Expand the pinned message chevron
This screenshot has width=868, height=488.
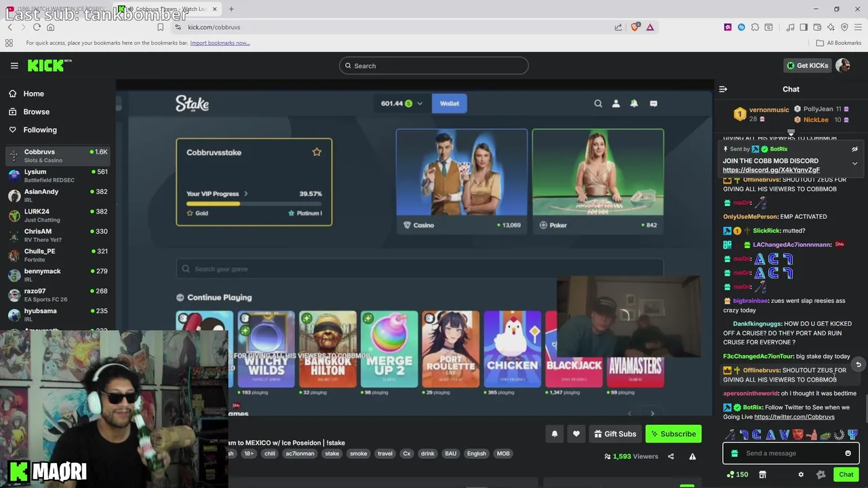[x=854, y=163]
